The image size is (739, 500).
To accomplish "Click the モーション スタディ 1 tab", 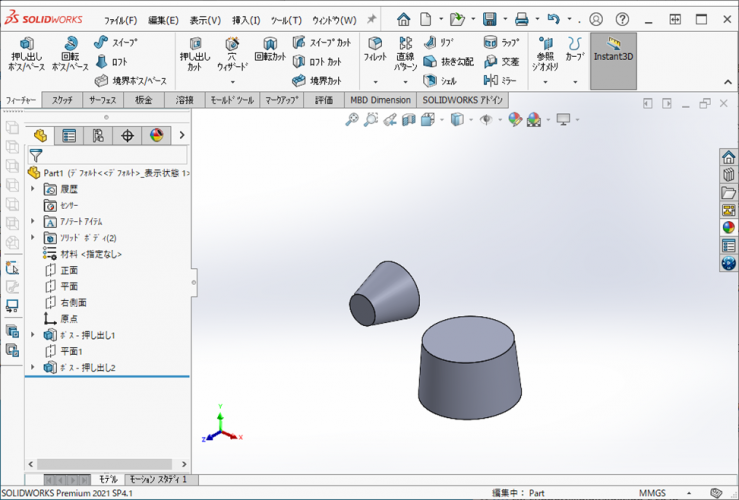I will pyautogui.click(x=158, y=480).
